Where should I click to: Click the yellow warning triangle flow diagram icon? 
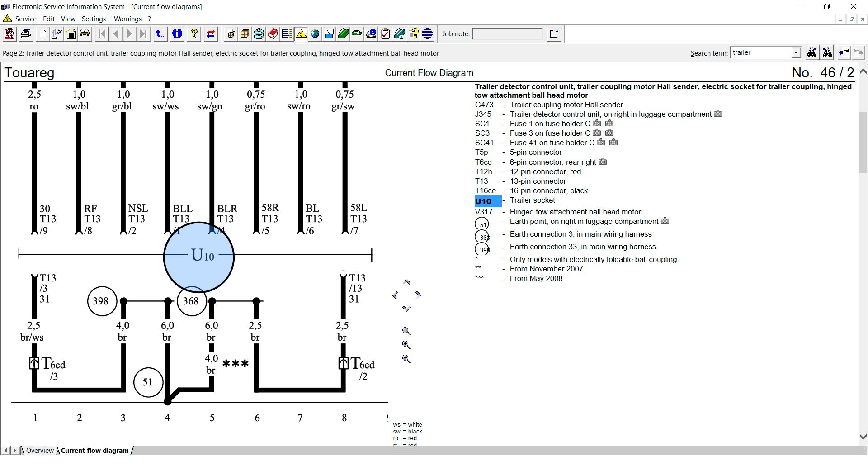(x=301, y=34)
